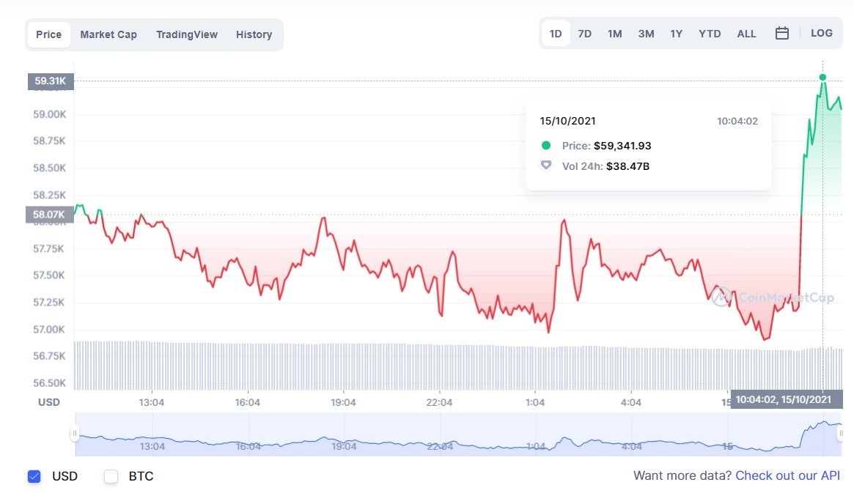The height and width of the screenshot is (504, 854).
Task: Uncheck the USD currency checkbox
Action: [x=34, y=476]
